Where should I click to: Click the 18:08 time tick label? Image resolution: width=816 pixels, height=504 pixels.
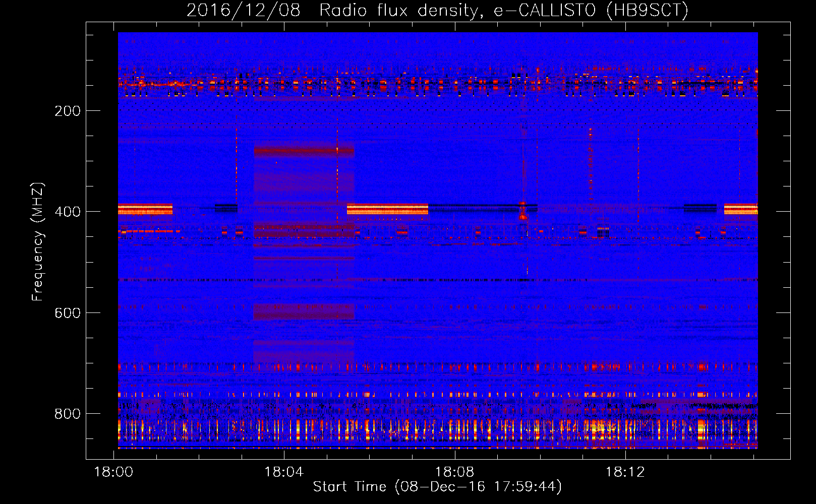(454, 472)
